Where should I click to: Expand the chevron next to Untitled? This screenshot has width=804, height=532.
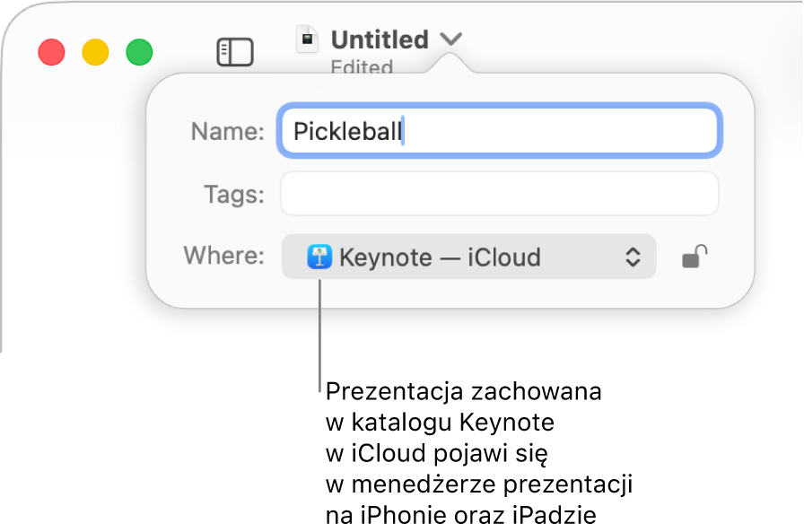click(452, 39)
